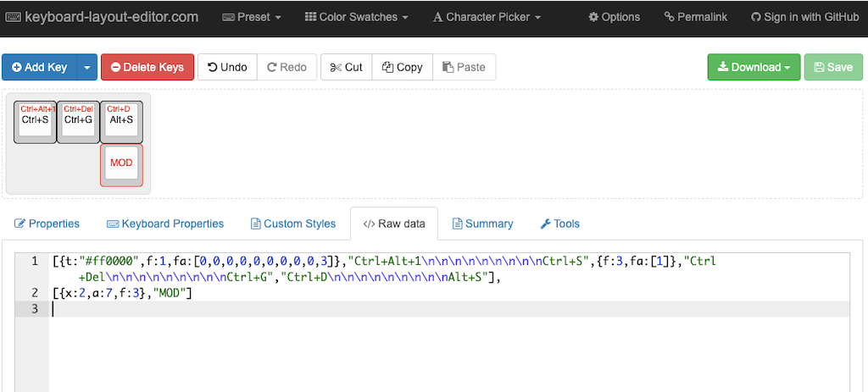868x392 pixels.
Task: Click the keyboard-layout-editor.com site title
Action: [x=111, y=17]
